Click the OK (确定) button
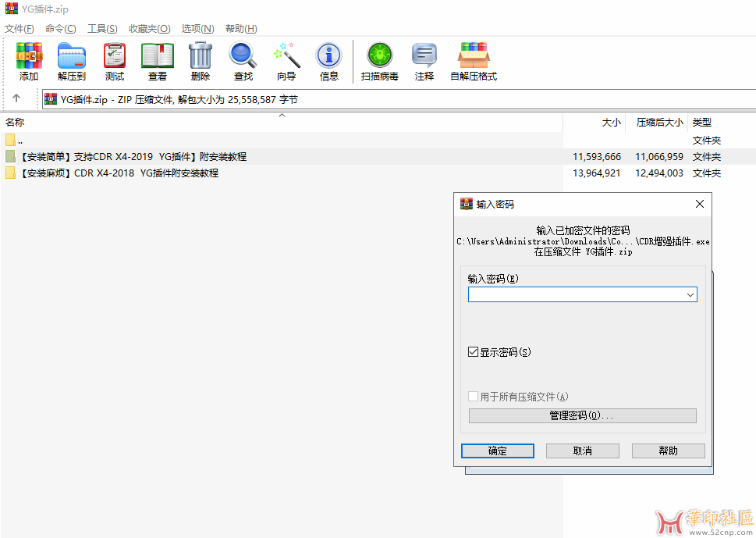This screenshot has width=756, height=538. [498, 451]
